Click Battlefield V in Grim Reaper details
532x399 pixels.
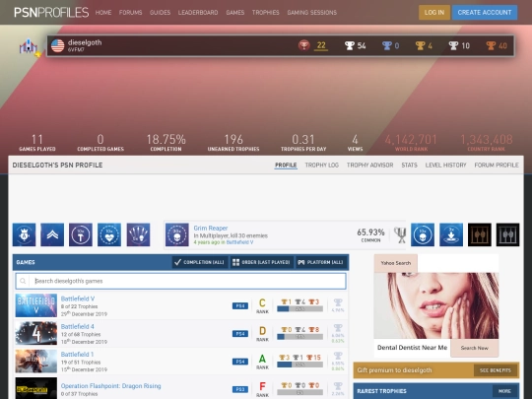click(x=239, y=242)
